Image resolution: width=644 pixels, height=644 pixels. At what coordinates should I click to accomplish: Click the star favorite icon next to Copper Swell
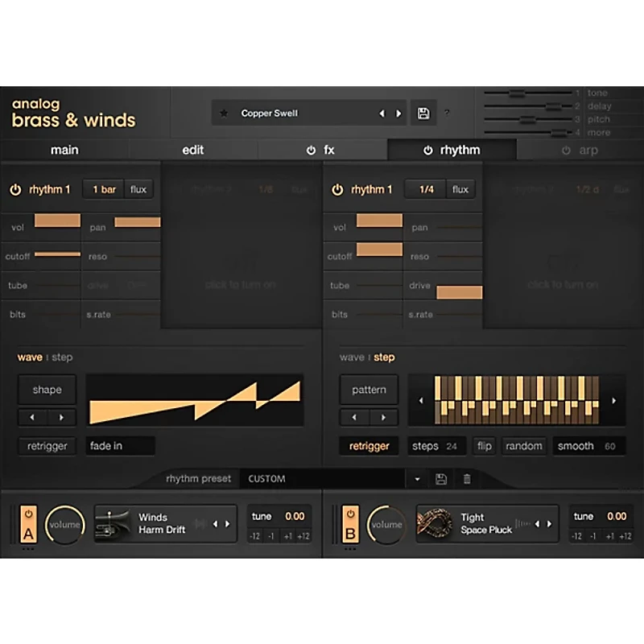224,113
